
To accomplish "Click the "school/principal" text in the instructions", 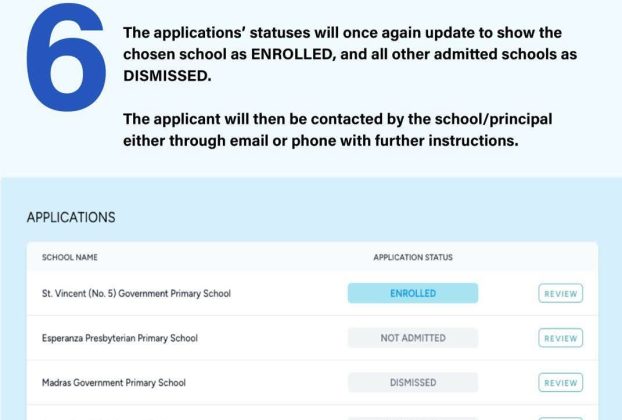I will (493, 119).
